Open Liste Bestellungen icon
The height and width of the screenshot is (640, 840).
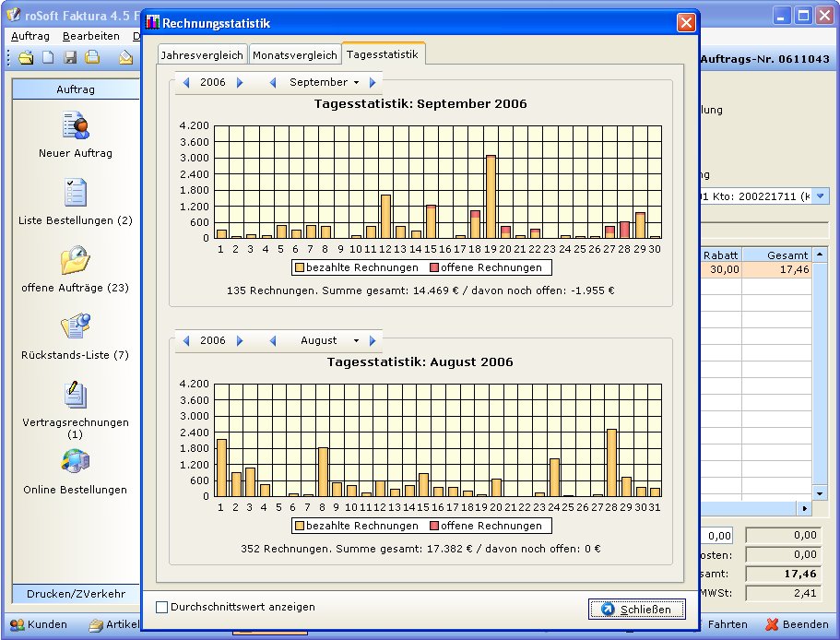pos(75,193)
